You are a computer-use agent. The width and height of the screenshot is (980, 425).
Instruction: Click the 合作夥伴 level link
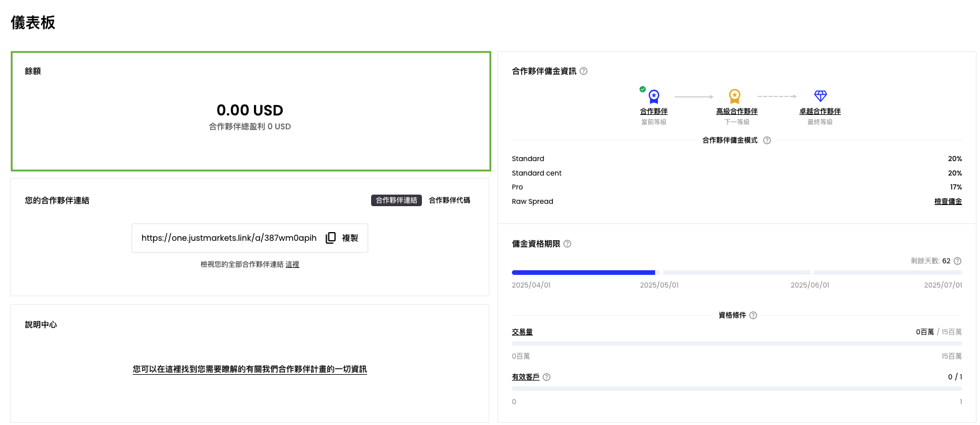654,111
